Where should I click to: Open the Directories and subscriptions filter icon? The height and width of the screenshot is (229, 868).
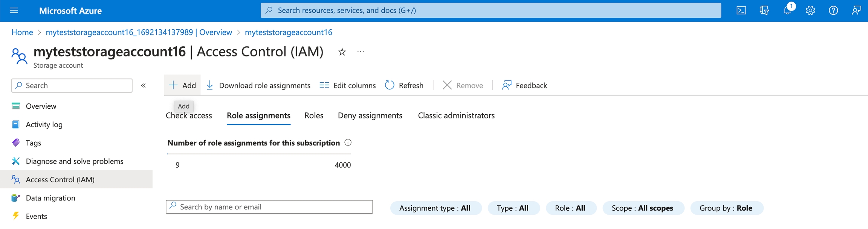pyautogui.click(x=764, y=11)
